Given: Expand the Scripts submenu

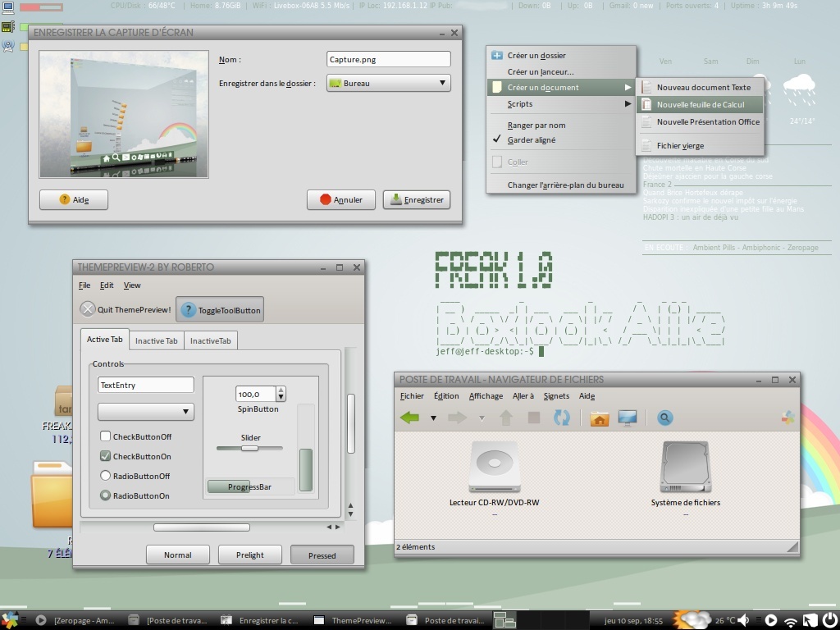Looking at the screenshot, I should pos(561,104).
